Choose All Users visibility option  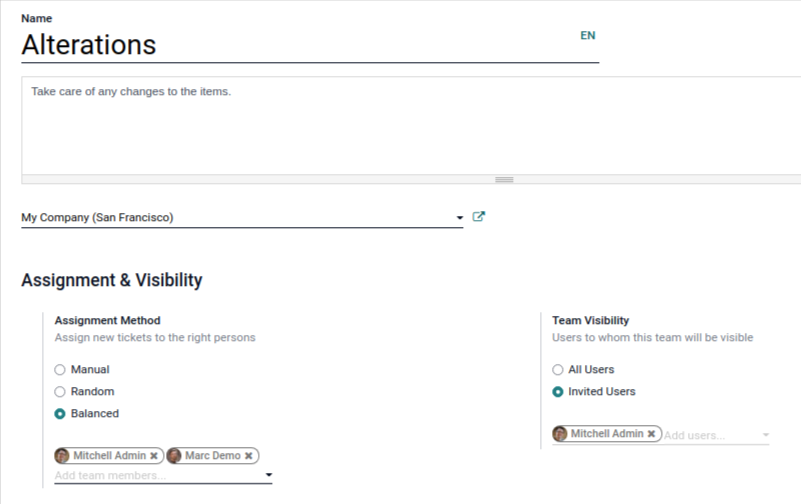558,370
